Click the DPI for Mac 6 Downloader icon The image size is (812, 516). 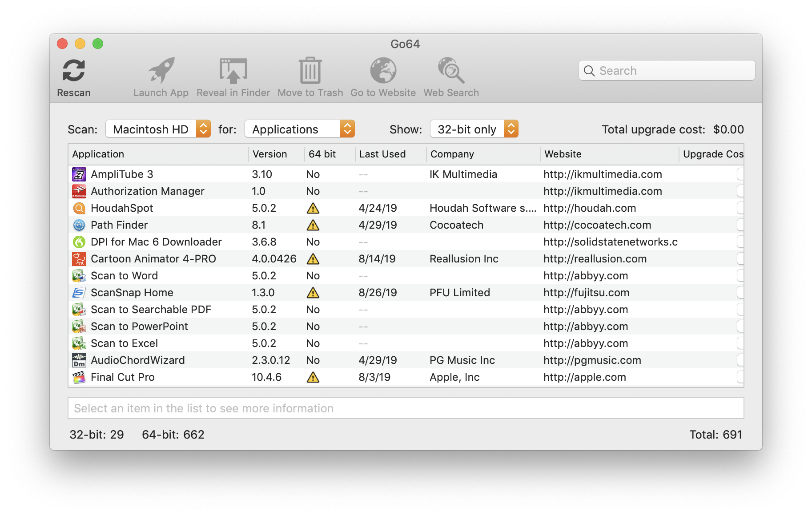coord(79,242)
